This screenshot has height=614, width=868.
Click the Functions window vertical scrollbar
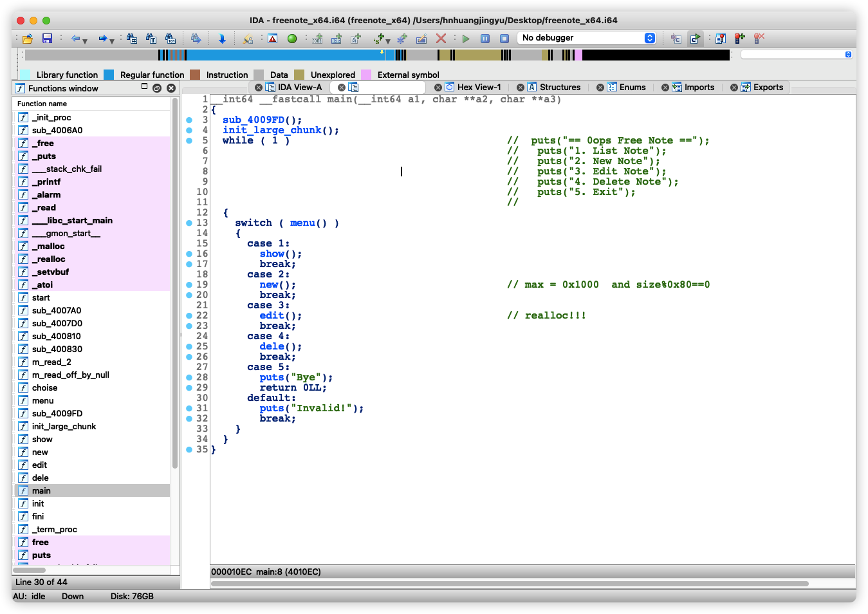pyautogui.click(x=175, y=283)
